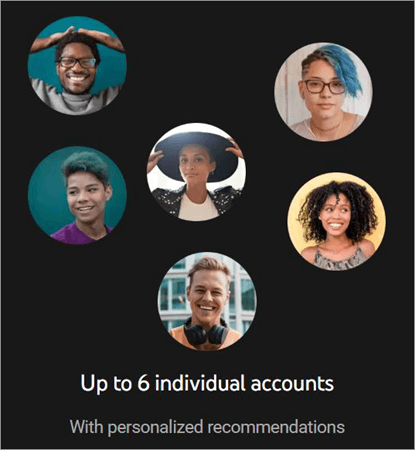Click the word "recommendations" in the subtitle
This screenshot has height=450, width=415.
point(276,427)
